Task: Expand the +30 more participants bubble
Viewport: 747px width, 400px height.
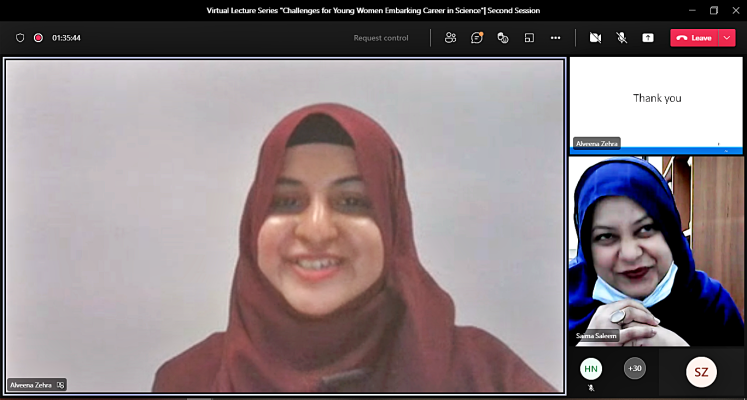Action: pyautogui.click(x=634, y=368)
